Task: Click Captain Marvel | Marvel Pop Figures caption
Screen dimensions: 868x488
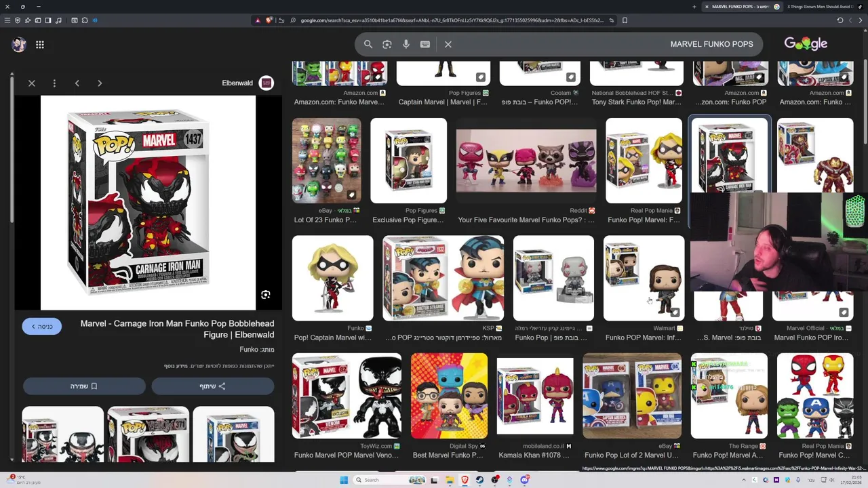Action: 443,102
